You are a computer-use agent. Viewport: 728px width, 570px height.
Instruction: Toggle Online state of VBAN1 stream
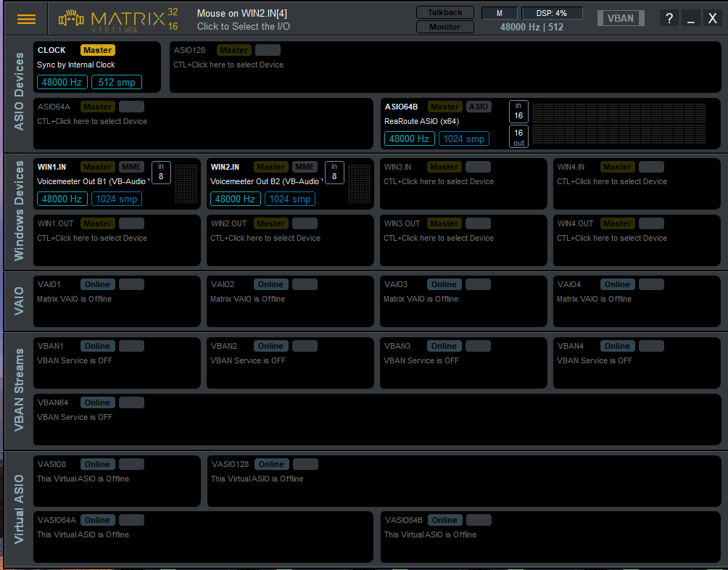point(97,346)
